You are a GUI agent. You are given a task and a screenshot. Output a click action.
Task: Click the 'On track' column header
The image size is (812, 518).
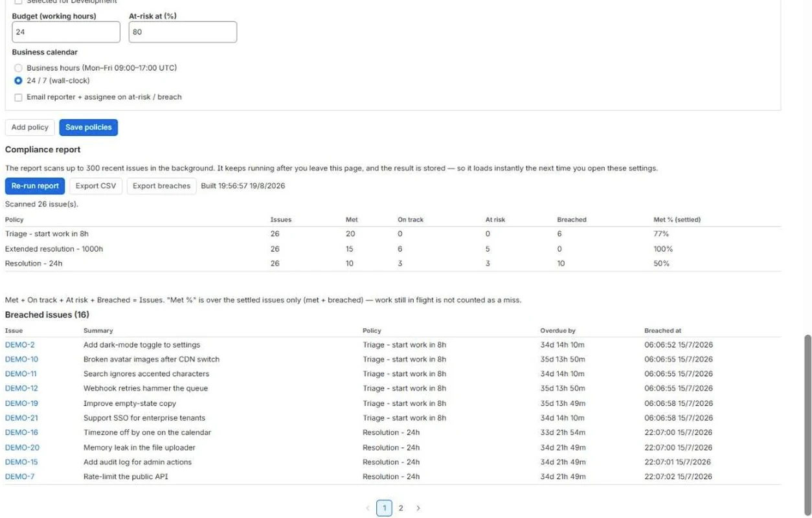click(411, 220)
